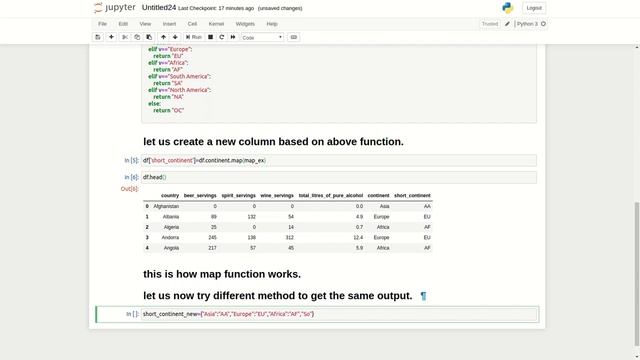Click the 'total_litres_of_pure_alcohol' column header

(331, 196)
